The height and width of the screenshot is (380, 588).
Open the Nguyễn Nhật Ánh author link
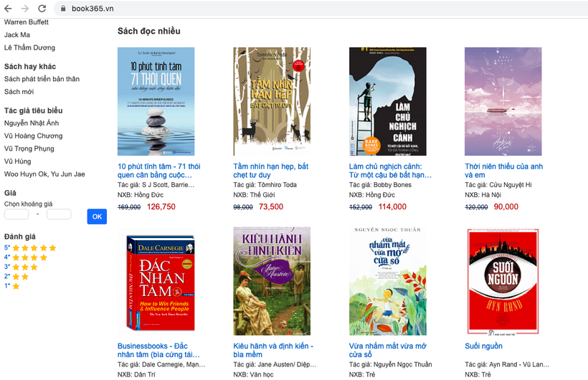[x=32, y=123]
